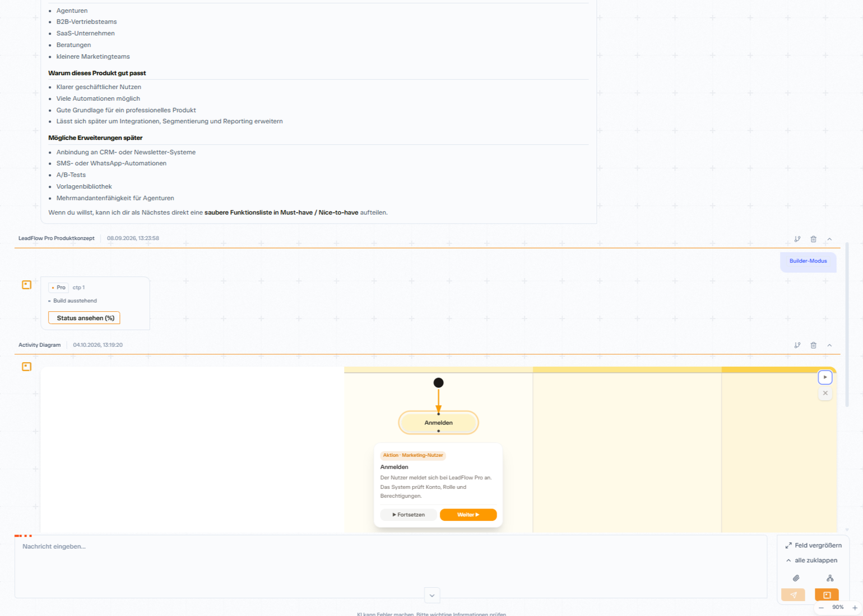
Task: Open the hierarchy diagram icon in input panel
Action: [x=830, y=578]
